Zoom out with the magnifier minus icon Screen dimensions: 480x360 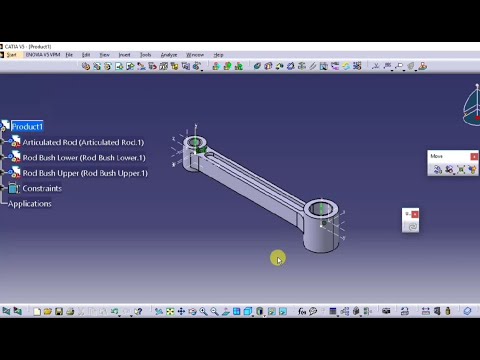click(214, 311)
